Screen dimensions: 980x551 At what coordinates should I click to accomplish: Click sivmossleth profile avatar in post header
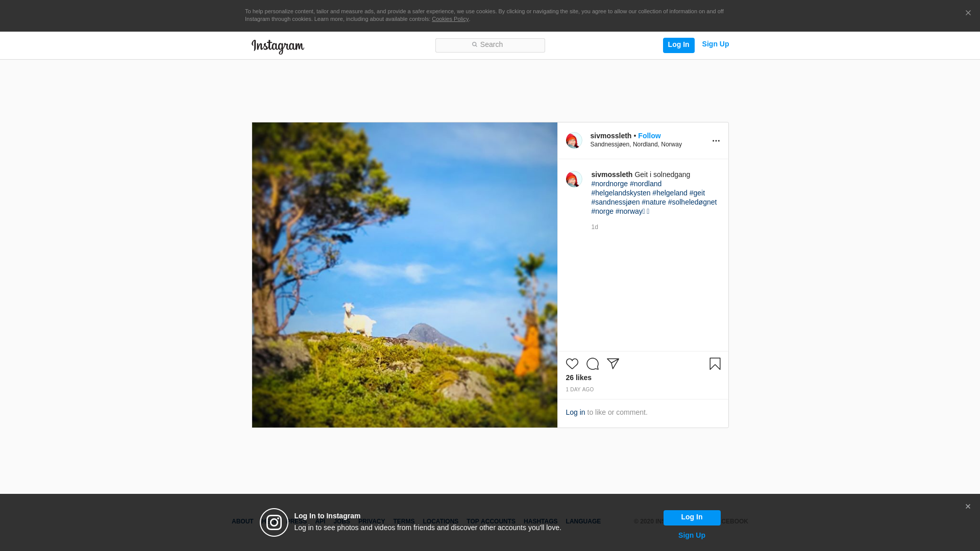point(574,140)
